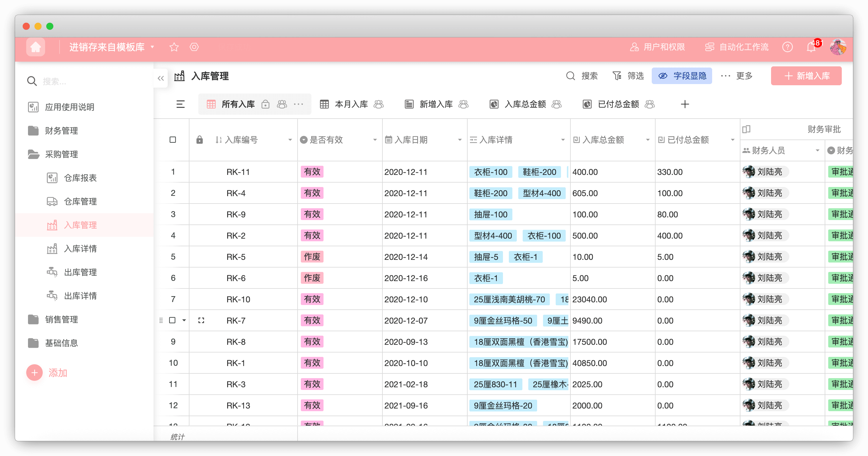Open 仓库报表 in sidebar
868x456 pixels.
tap(84, 178)
